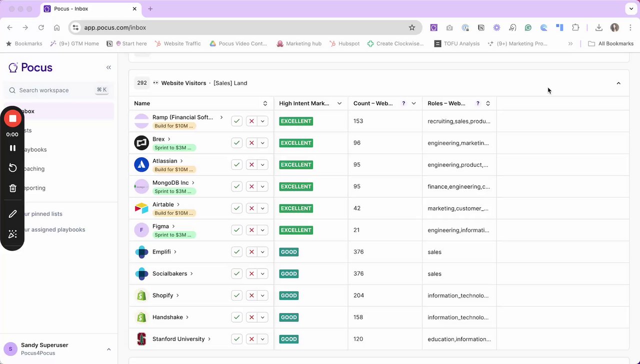Accept the Brex row with the green check

(x=237, y=143)
